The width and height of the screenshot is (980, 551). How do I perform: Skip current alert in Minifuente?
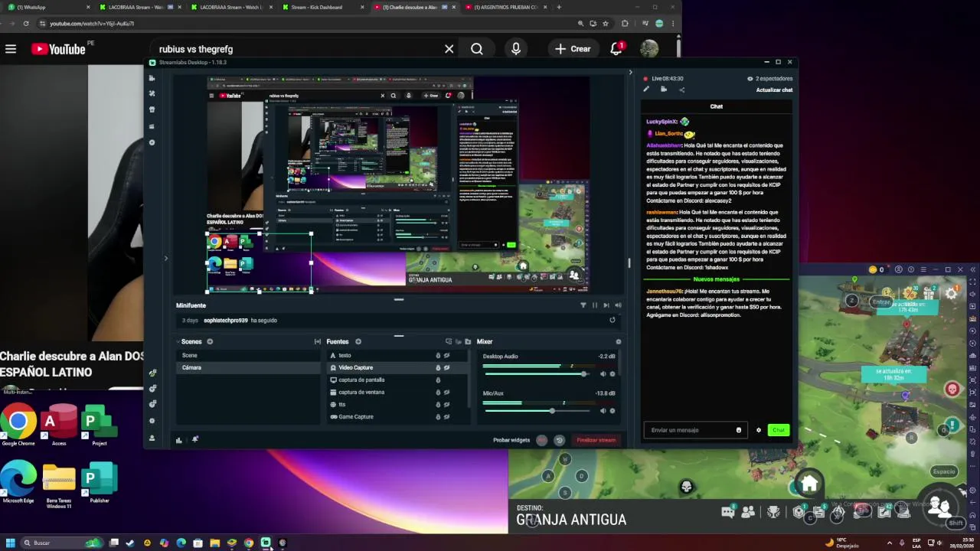[606, 305]
